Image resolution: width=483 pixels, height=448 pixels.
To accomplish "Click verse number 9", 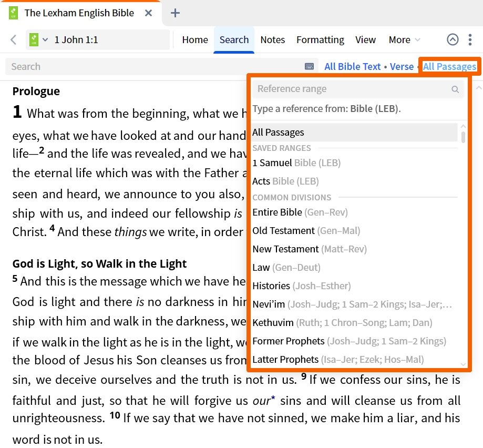I will pyautogui.click(x=304, y=376).
